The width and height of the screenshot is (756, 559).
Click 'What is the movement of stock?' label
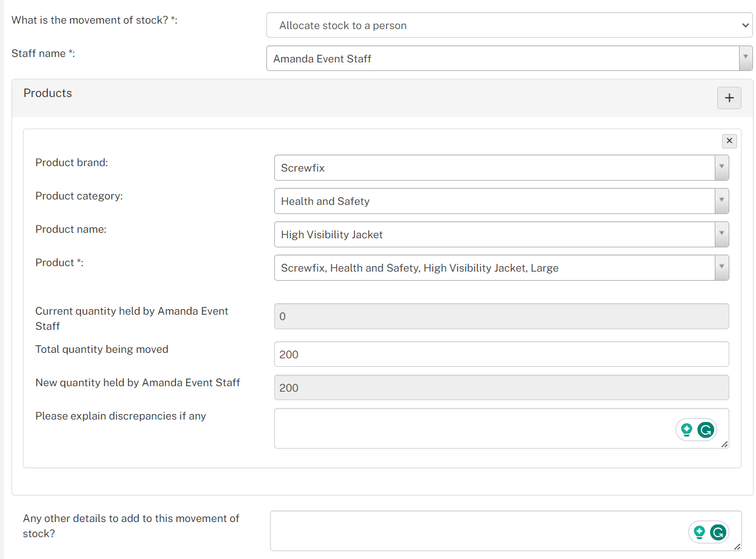(x=95, y=20)
